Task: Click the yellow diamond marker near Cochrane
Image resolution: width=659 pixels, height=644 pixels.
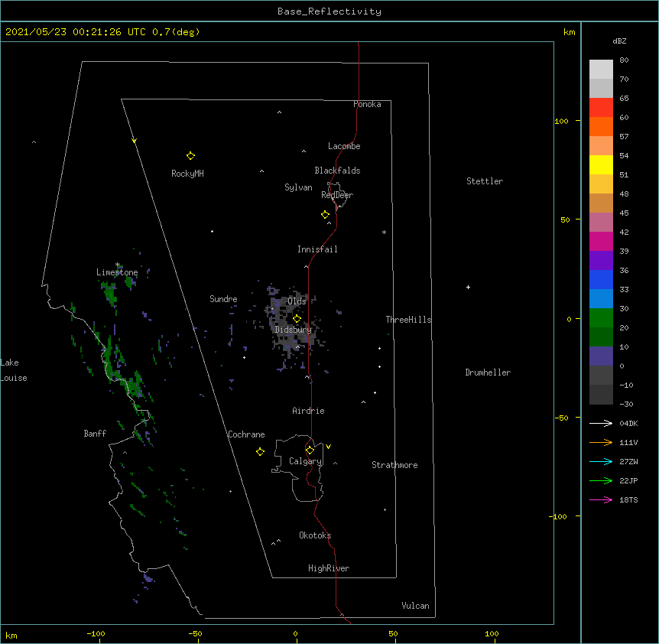Action: click(260, 451)
